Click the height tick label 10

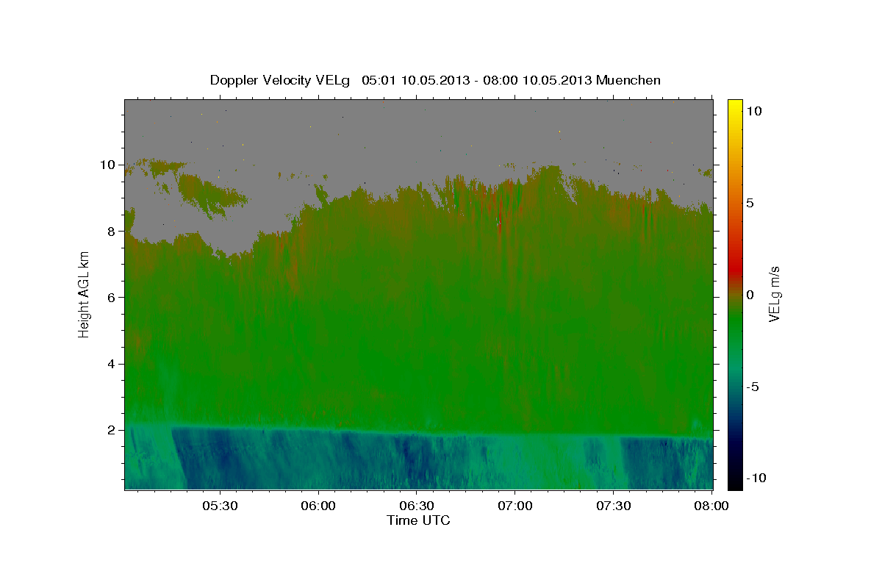107,165
